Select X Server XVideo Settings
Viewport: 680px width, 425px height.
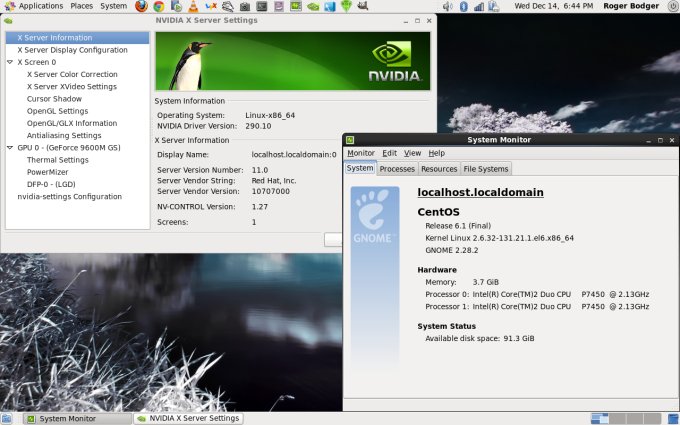72,86
